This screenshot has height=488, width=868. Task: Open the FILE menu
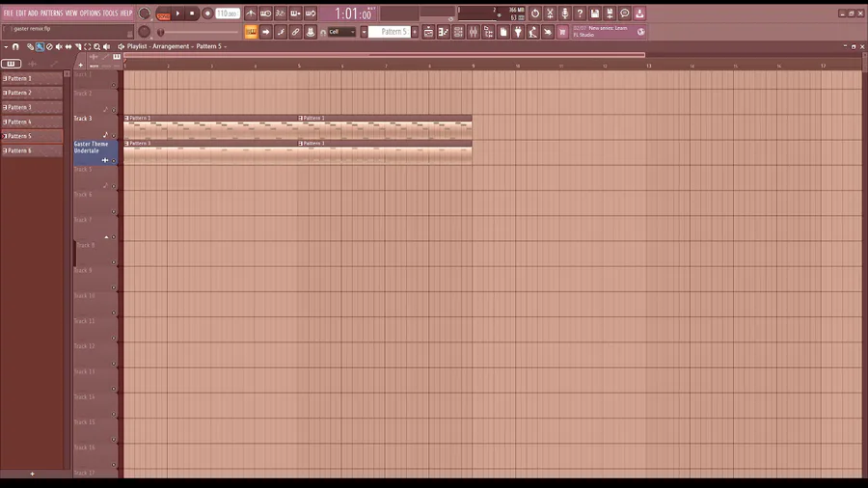point(9,14)
